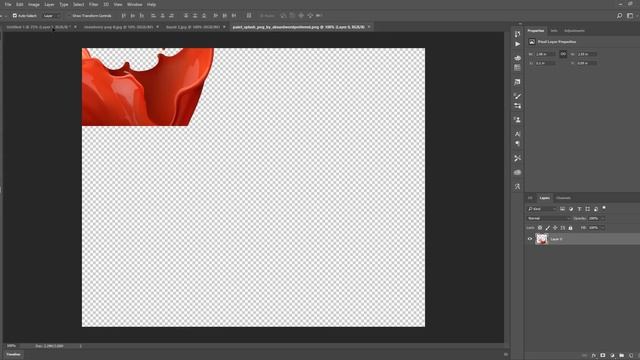Switch to the Layers panel tab
Image resolution: width=640 pixels, height=360 pixels.
(x=544, y=198)
